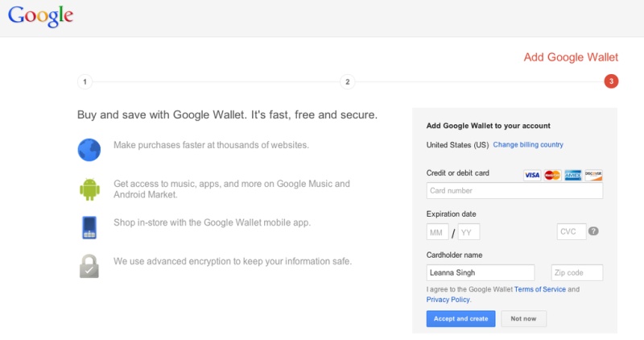Select the red step 3 circle

click(x=611, y=81)
